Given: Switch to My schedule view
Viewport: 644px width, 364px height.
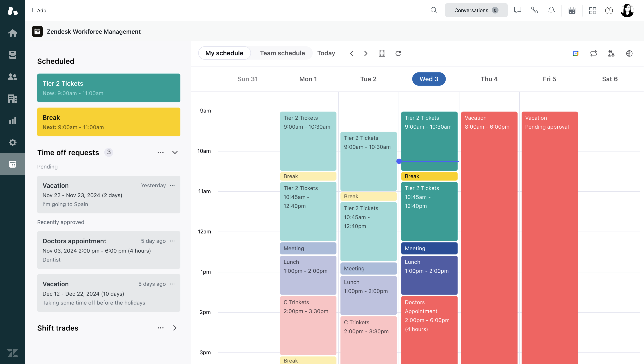Looking at the screenshot, I should 224,53.
